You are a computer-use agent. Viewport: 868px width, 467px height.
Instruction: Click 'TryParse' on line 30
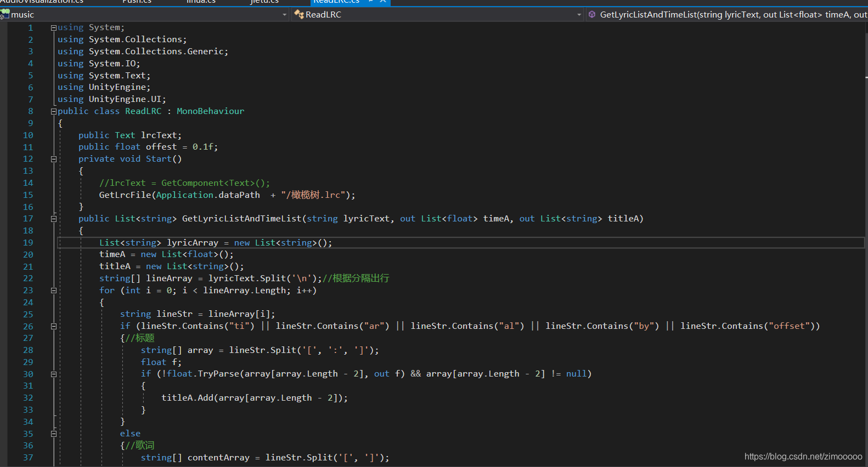pos(218,374)
